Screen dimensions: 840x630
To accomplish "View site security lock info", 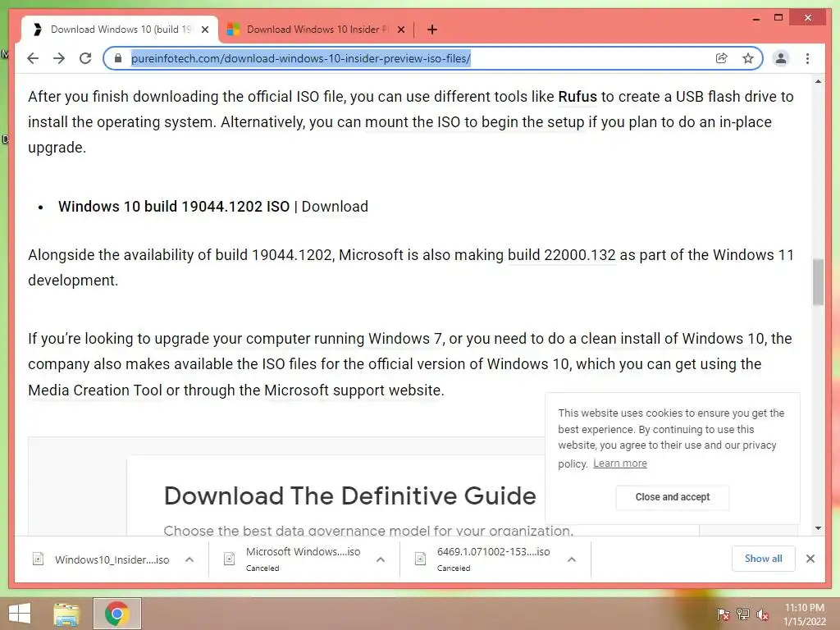I will click(118, 58).
